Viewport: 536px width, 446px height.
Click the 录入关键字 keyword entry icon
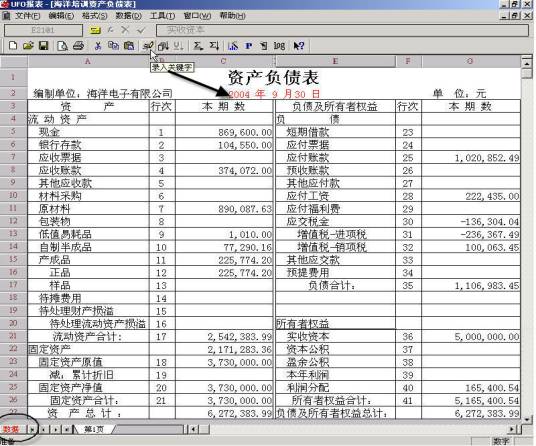[x=147, y=45]
